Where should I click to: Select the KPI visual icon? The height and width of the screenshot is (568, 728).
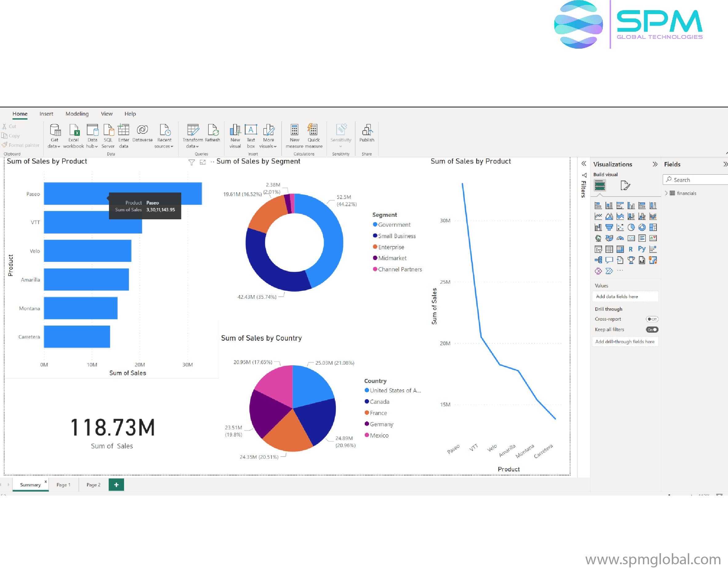pyautogui.click(x=653, y=238)
